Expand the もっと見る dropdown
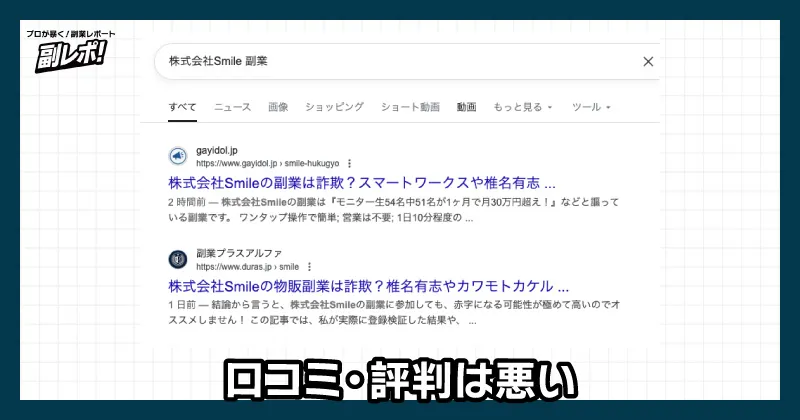 [522, 107]
